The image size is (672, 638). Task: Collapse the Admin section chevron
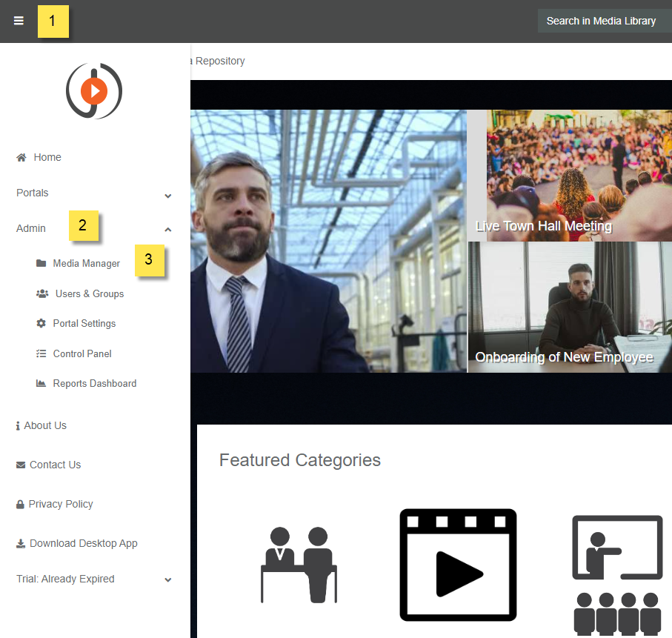coord(168,230)
